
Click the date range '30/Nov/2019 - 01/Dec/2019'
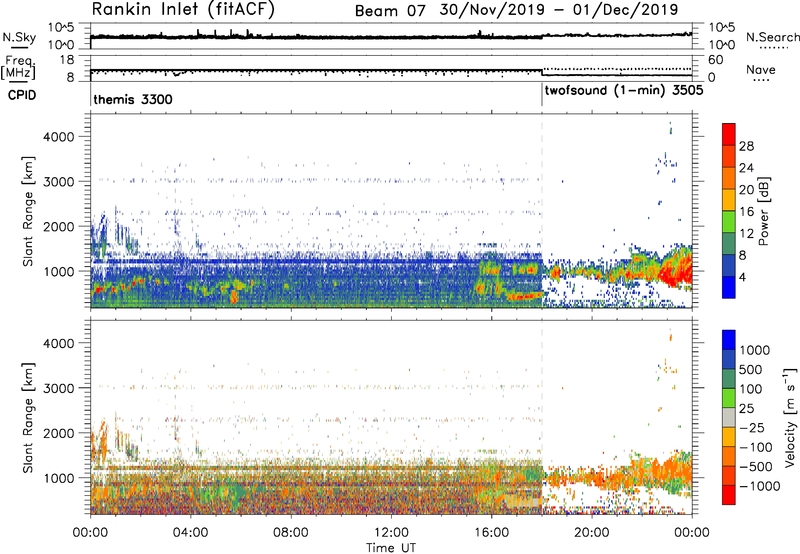(x=559, y=10)
